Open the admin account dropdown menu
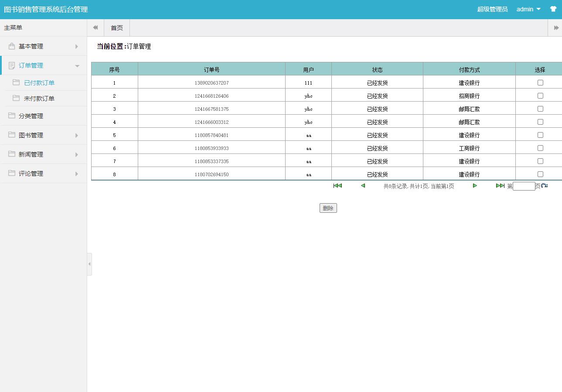Image resolution: width=562 pixels, height=392 pixels. pos(528,9)
